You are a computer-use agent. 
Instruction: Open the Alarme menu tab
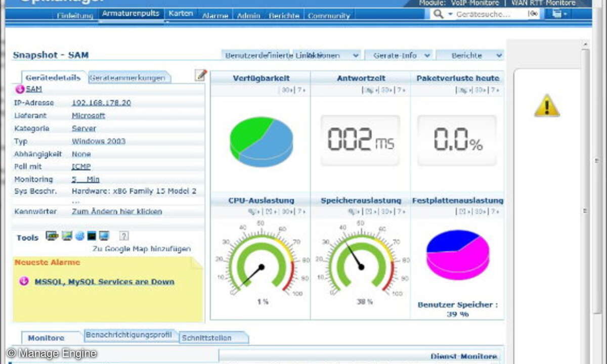[x=215, y=16]
